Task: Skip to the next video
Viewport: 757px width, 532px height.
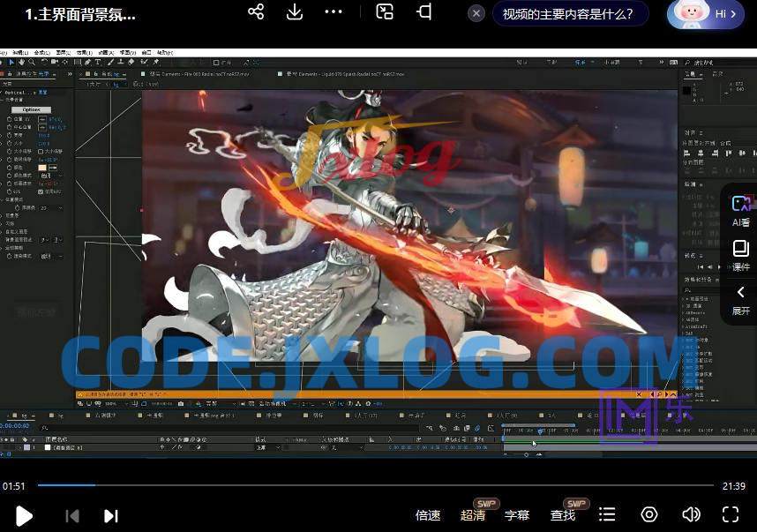Action: [111, 515]
